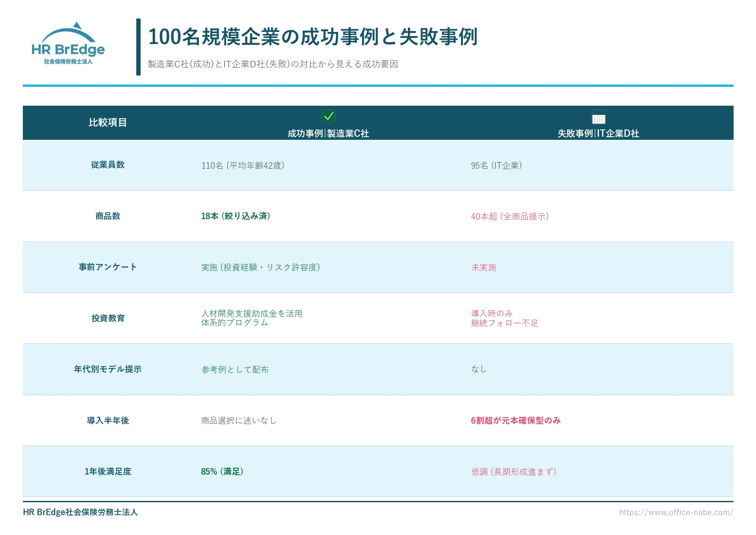Image resolution: width=756 pixels, height=535 pixels.
Task: Click 社会保険労務士法人 text under the logo
Action: pyautogui.click(x=68, y=62)
